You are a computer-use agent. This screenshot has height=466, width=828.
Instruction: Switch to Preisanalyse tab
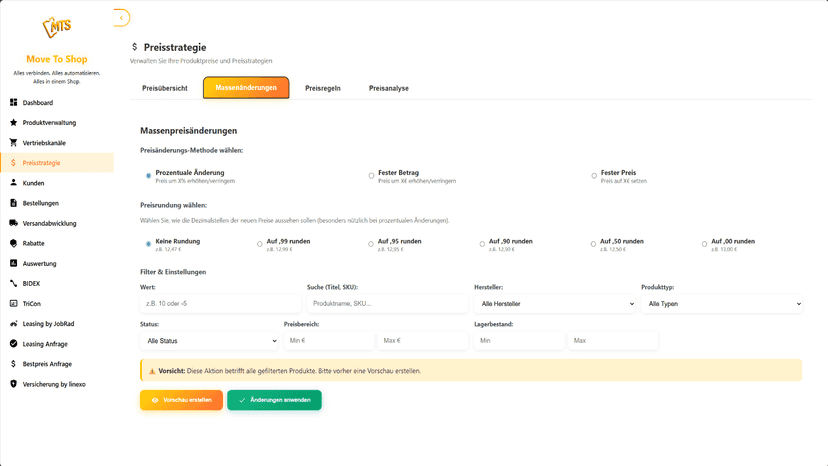(x=389, y=88)
